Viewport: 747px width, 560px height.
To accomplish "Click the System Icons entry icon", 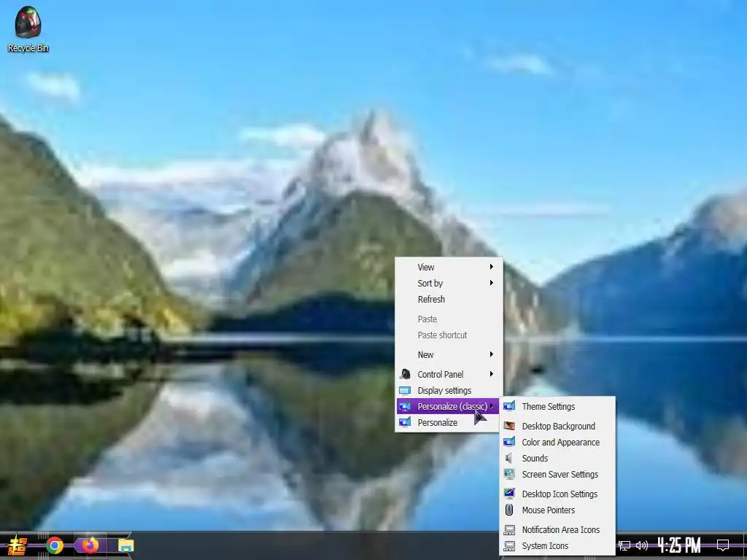I will 509,545.
